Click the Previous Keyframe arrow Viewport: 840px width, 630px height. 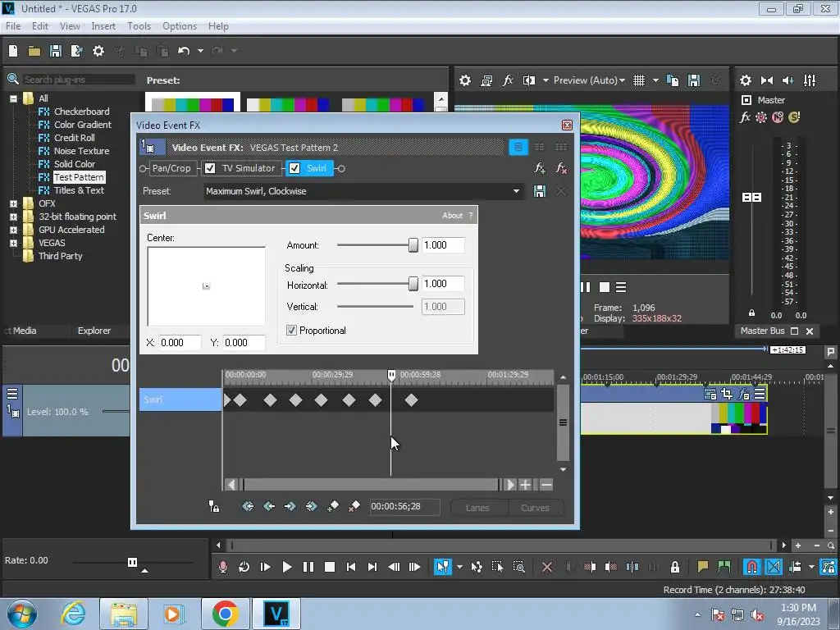[x=269, y=506]
